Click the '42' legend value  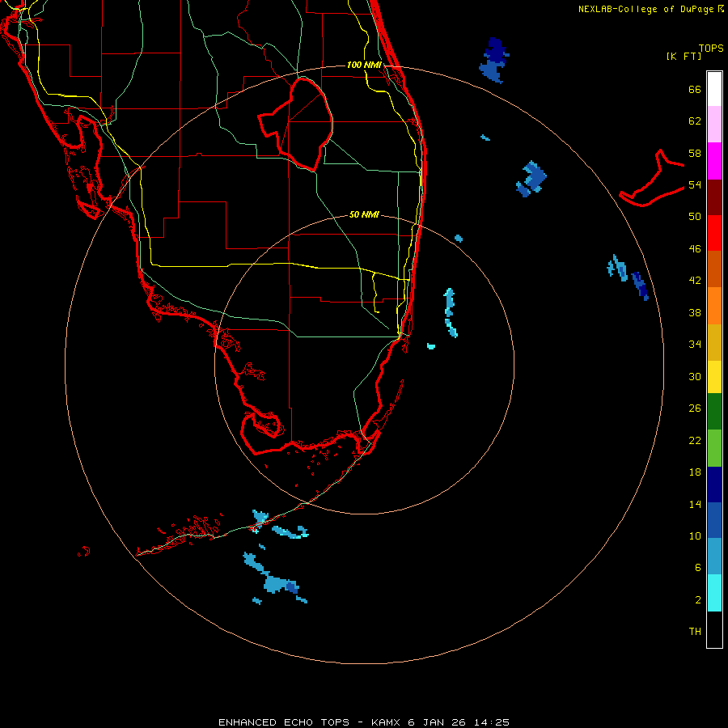695,281
